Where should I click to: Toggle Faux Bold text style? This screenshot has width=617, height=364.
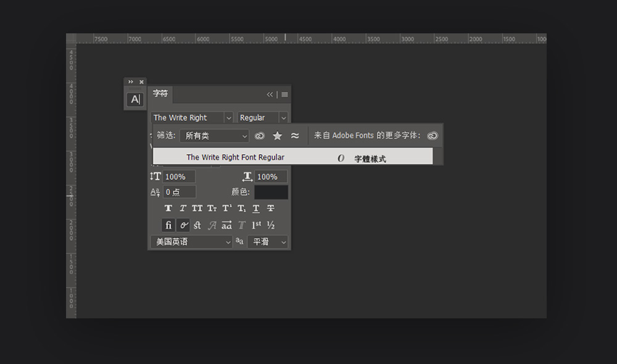pos(168,209)
